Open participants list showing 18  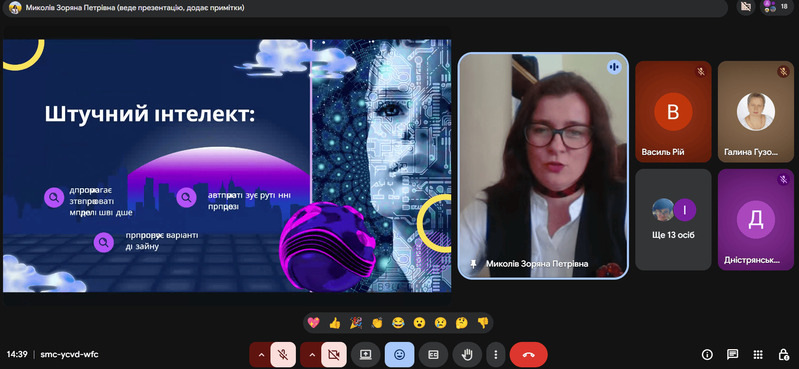[x=777, y=7]
